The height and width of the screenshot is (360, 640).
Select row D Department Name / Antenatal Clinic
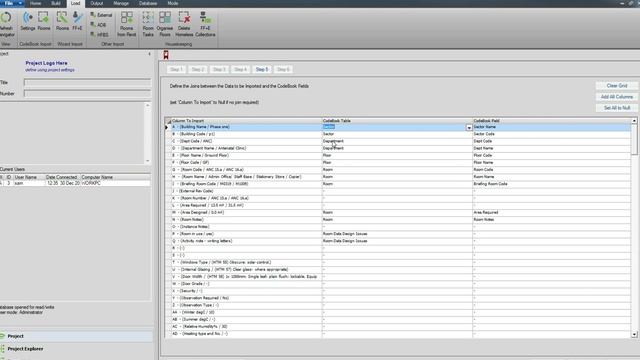tap(398, 148)
